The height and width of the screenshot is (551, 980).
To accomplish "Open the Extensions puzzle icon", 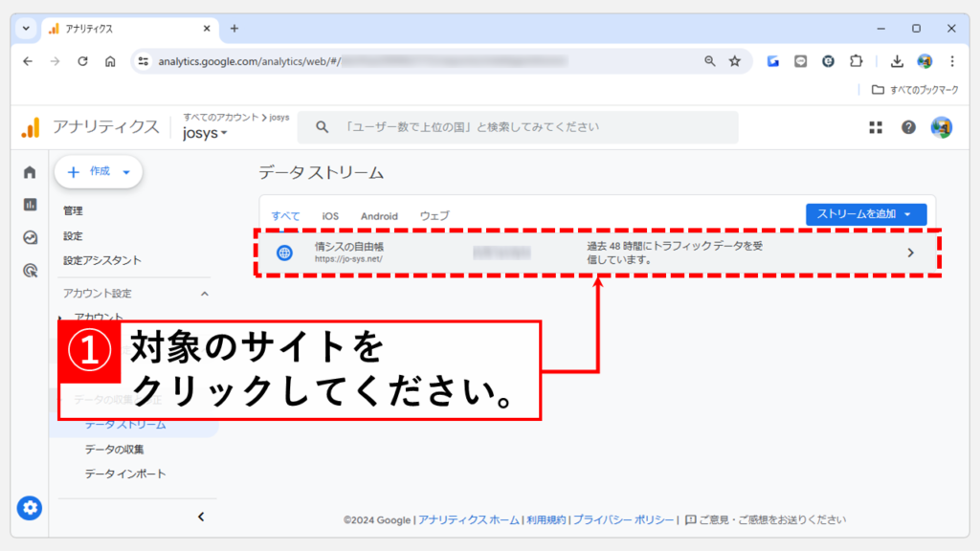I will click(856, 61).
